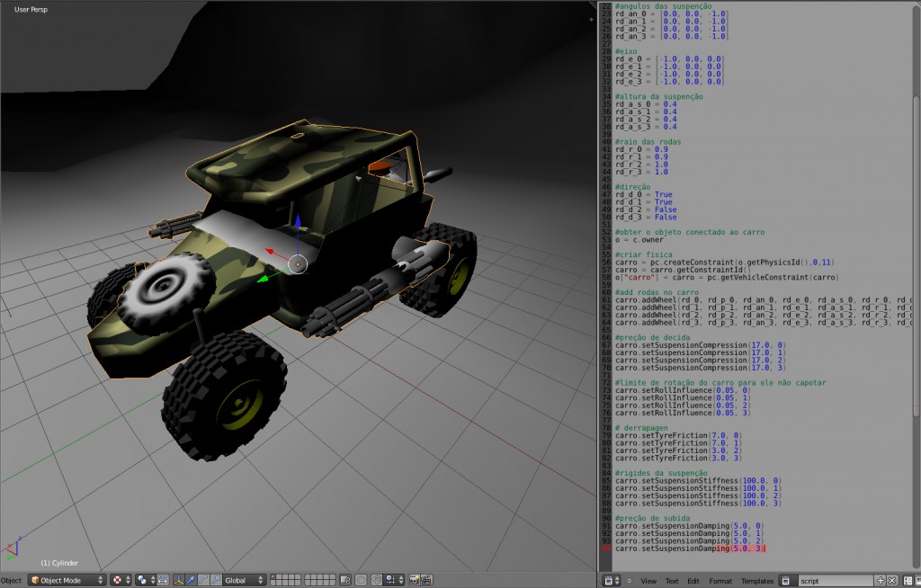Open the Templates menu

click(757, 581)
